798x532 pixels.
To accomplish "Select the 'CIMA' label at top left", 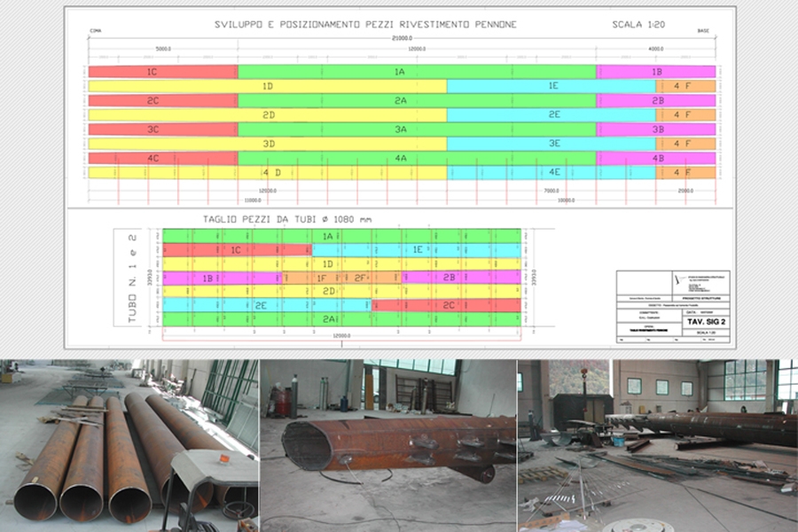I will click(x=95, y=32).
